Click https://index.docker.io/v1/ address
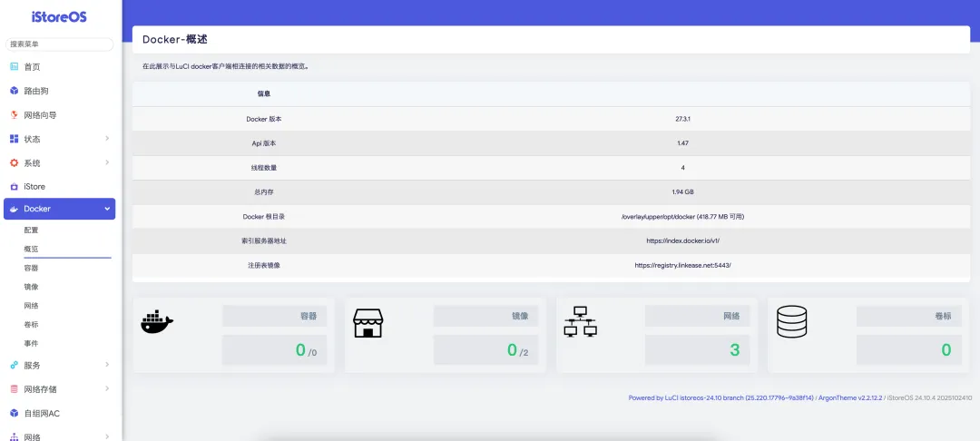 click(x=682, y=240)
